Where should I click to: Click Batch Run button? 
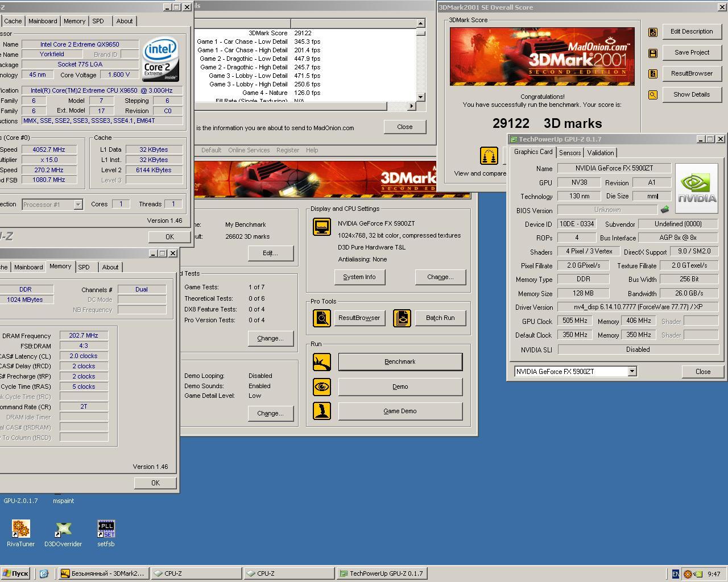(440, 318)
